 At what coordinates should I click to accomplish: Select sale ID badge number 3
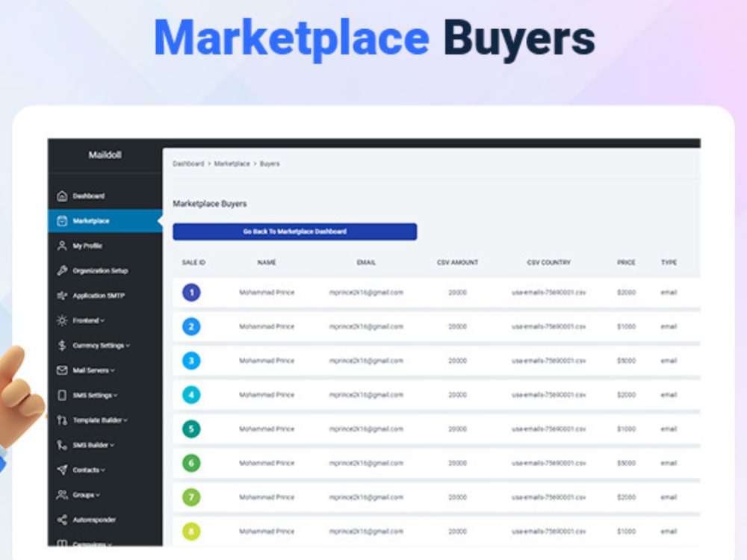pyautogui.click(x=191, y=361)
